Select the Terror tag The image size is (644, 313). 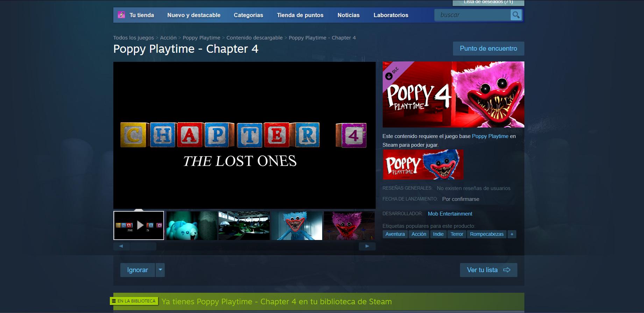pyautogui.click(x=457, y=234)
